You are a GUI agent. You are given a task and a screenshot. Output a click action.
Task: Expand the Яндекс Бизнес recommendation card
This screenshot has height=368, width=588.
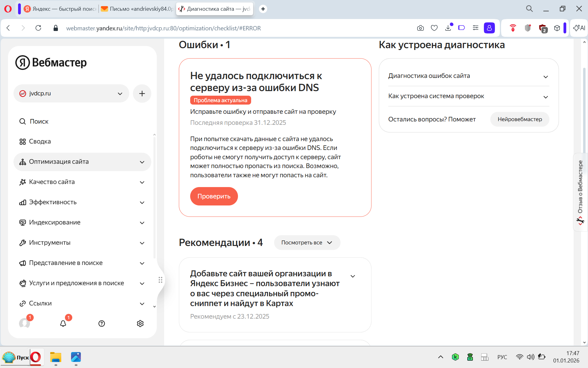click(353, 276)
